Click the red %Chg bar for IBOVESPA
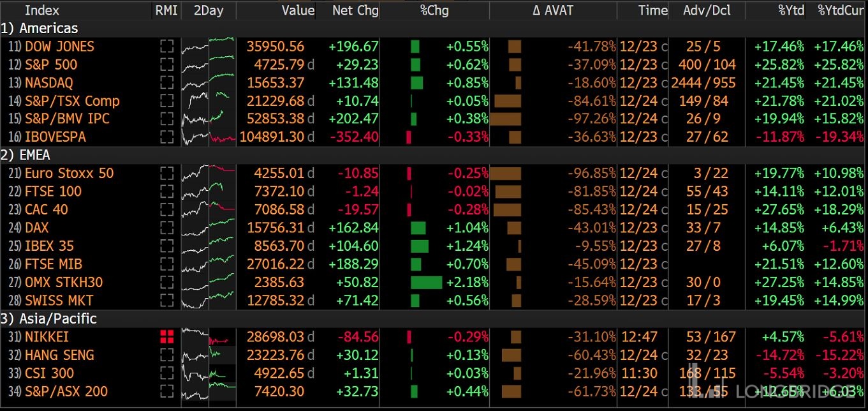 pyautogui.click(x=409, y=137)
